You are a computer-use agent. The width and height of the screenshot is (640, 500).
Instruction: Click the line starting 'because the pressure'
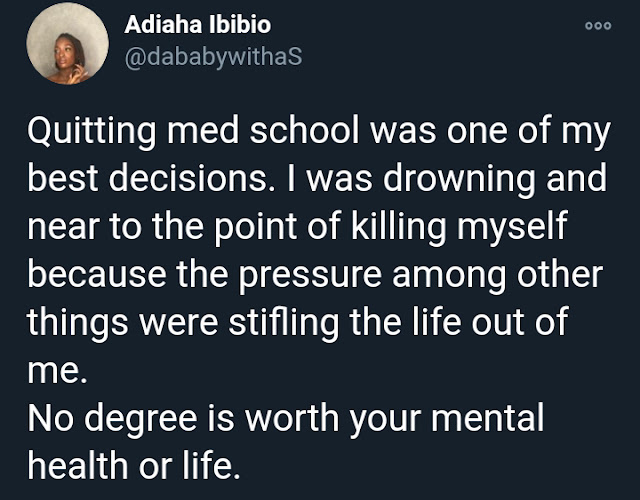[315, 275]
